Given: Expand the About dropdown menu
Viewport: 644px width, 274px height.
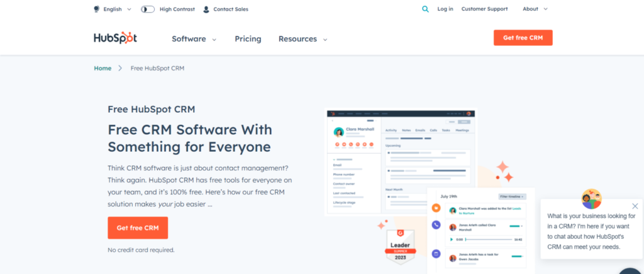Looking at the screenshot, I should (535, 9).
